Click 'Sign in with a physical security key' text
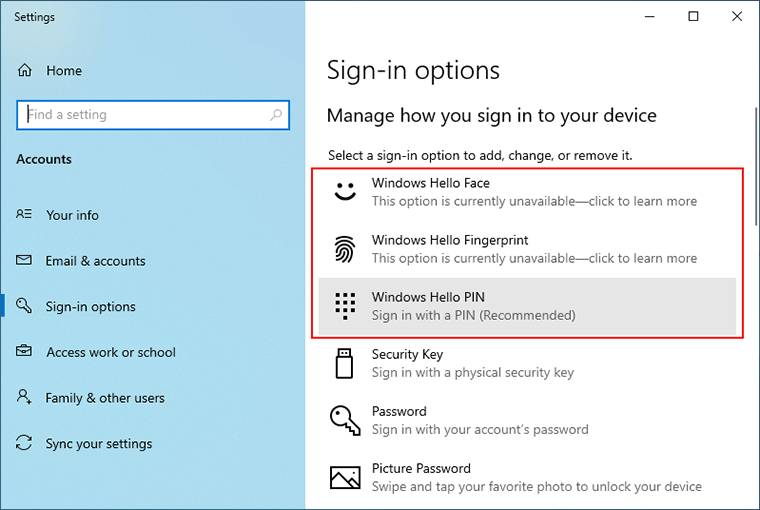The height and width of the screenshot is (510, 760). point(473,373)
